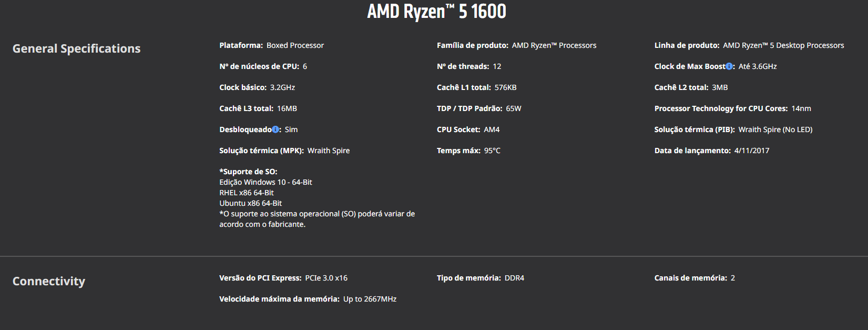Click the Clock básico 3.2GHz entry

[x=257, y=87]
